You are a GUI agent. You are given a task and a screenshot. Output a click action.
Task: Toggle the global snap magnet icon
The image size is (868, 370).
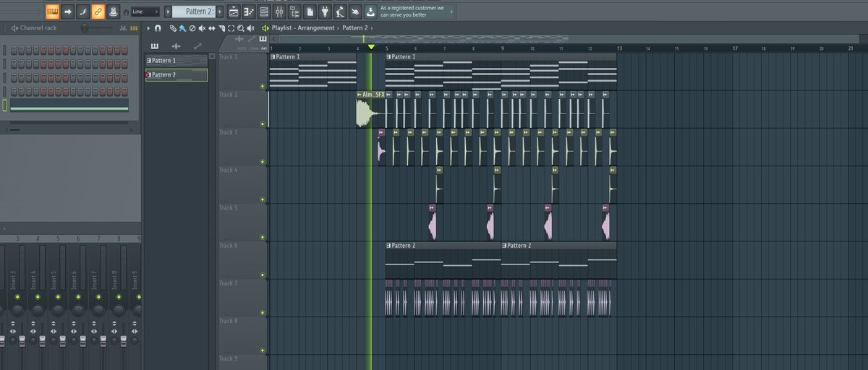(127, 12)
